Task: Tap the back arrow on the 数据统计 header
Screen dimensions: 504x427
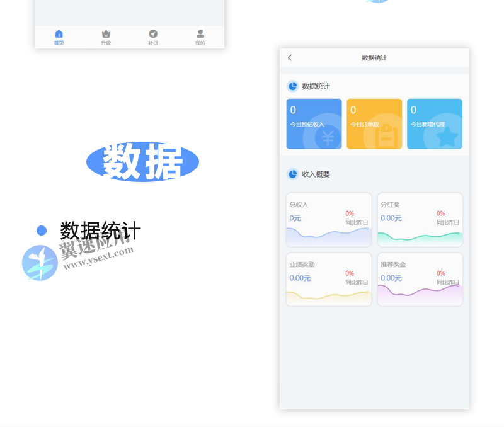Action: pos(290,58)
